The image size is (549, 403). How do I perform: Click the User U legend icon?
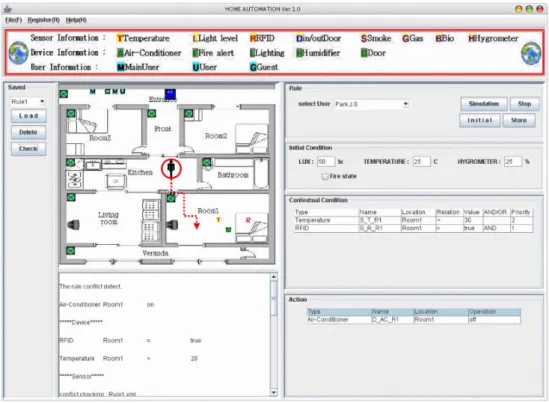pyautogui.click(x=195, y=67)
